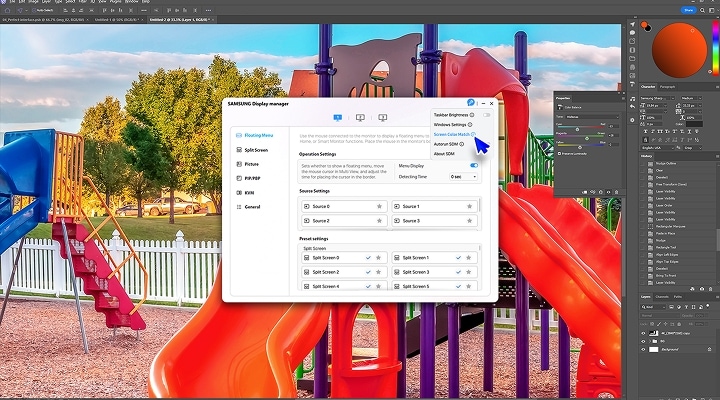Screen dimensions: 720x400
Task: Toggle the checkmark for Split Screen 0
Action: click(x=368, y=258)
